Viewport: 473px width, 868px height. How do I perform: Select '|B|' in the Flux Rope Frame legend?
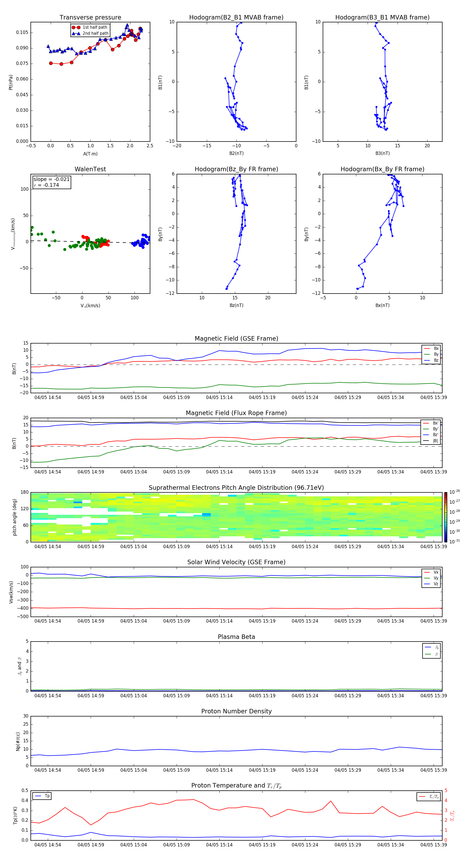431,441
